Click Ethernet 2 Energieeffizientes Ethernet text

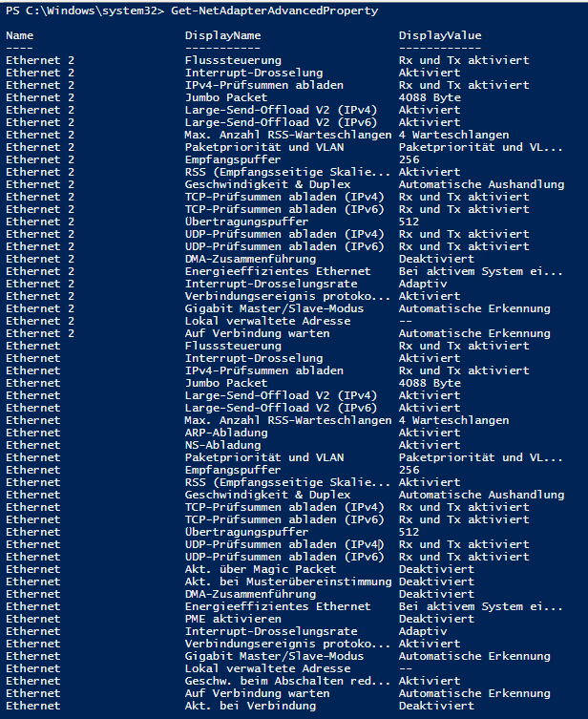[x=278, y=271]
